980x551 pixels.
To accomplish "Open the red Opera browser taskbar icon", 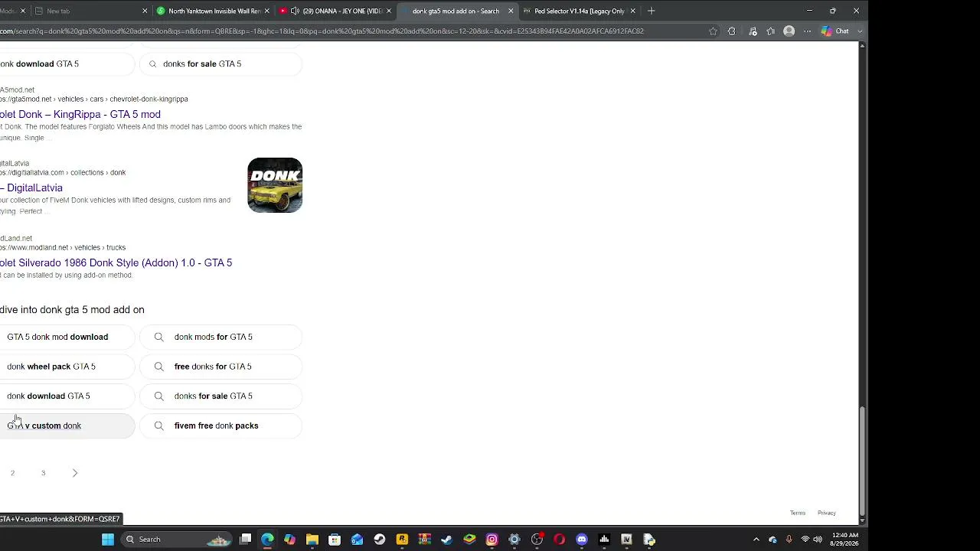I will coord(559,540).
